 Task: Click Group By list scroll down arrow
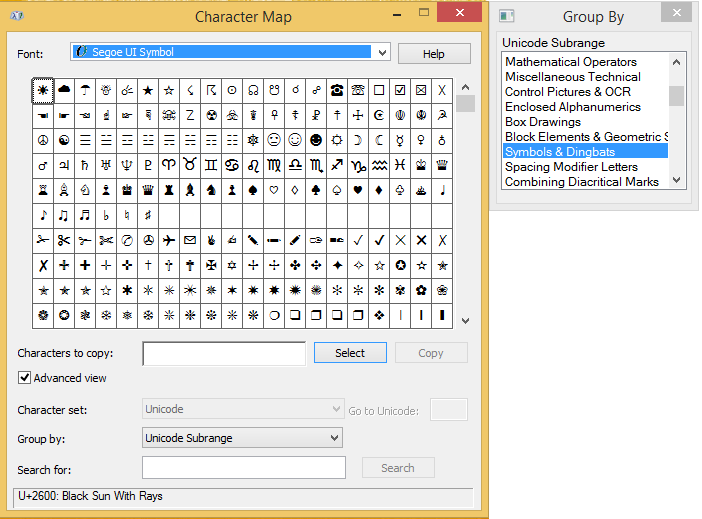(x=676, y=180)
